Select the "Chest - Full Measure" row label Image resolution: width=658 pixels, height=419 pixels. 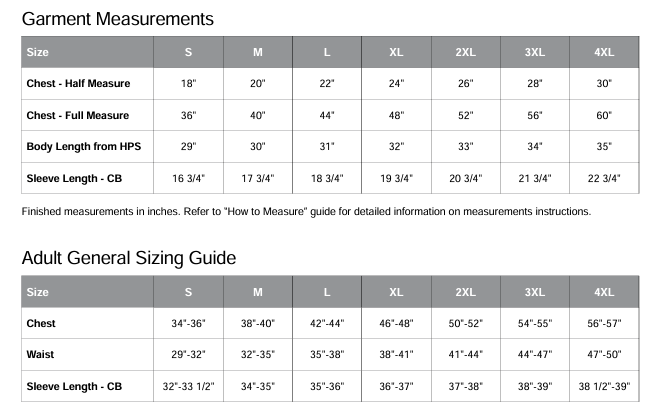[x=78, y=115]
